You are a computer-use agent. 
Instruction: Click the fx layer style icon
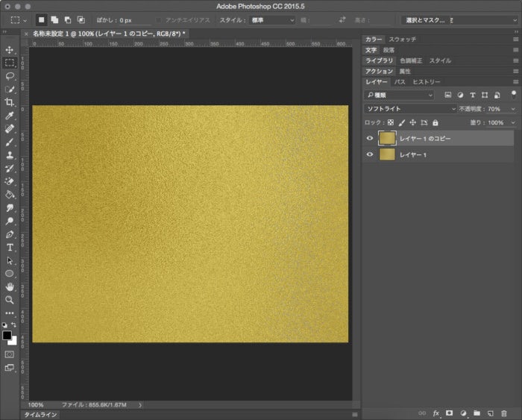[436, 413]
